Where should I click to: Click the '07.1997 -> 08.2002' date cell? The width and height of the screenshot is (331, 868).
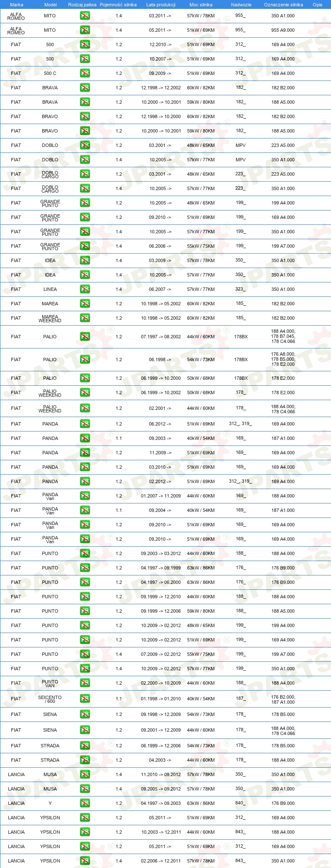[x=161, y=337]
